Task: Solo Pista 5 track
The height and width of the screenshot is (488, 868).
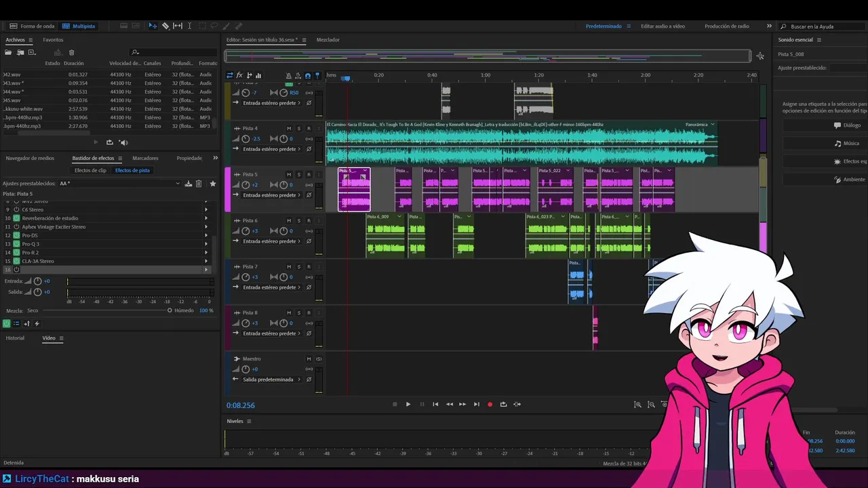Action: point(298,174)
